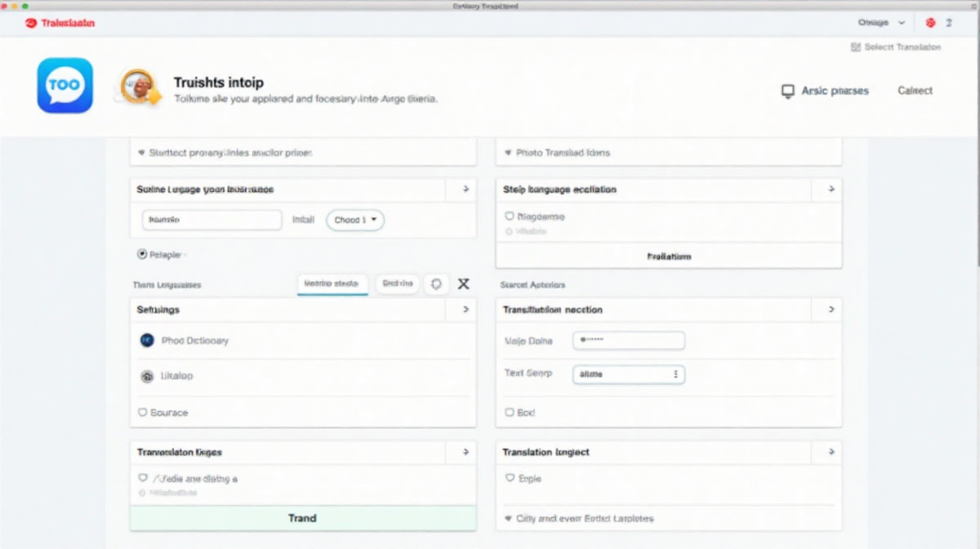Click the monitor icon beside Arsic phrases
This screenshot has height=549, width=980.
point(787,91)
